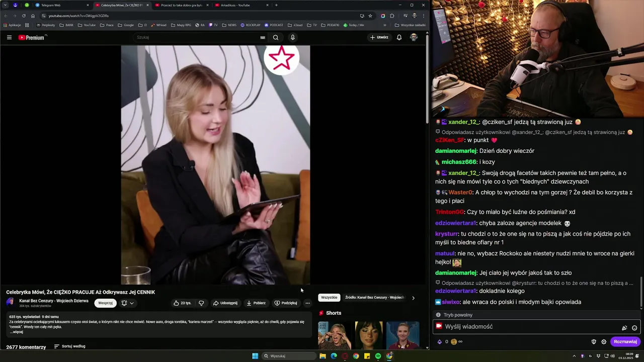The height and width of the screenshot is (362, 644).
Task: Open the emote picker in chat
Action: coord(634,328)
